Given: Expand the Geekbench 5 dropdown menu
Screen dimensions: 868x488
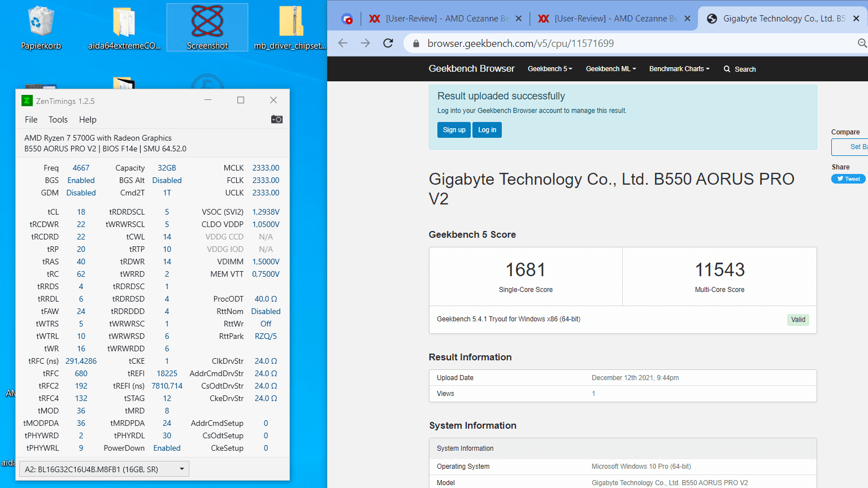Looking at the screenshot, I should pos(550,69).
